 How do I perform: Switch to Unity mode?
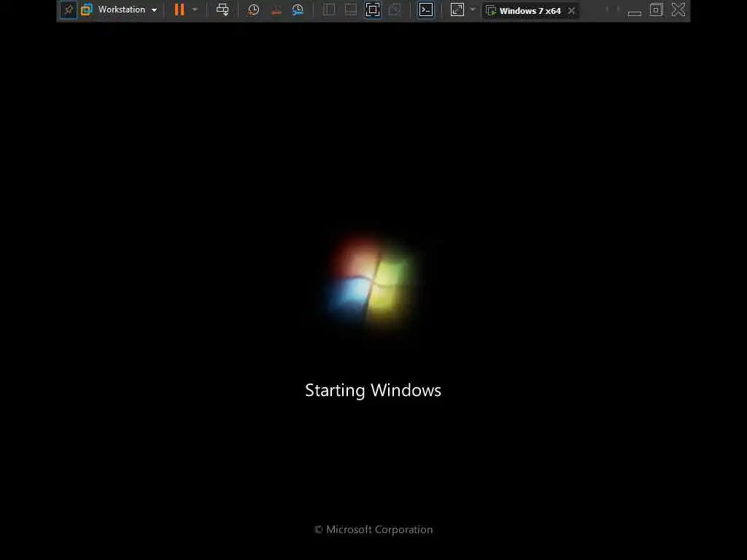(x=395, y=9)
